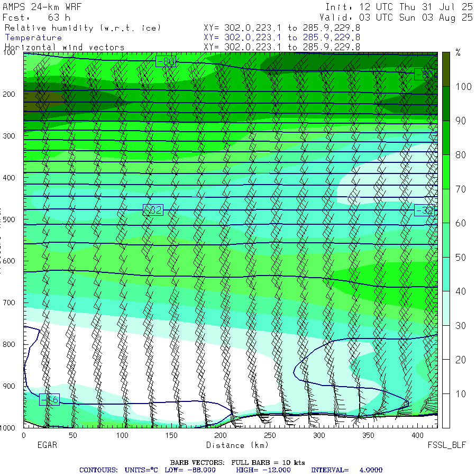Click the 0 km distance-axis label
Viewport: 476px width, 476px height.
tap(24, 436)
